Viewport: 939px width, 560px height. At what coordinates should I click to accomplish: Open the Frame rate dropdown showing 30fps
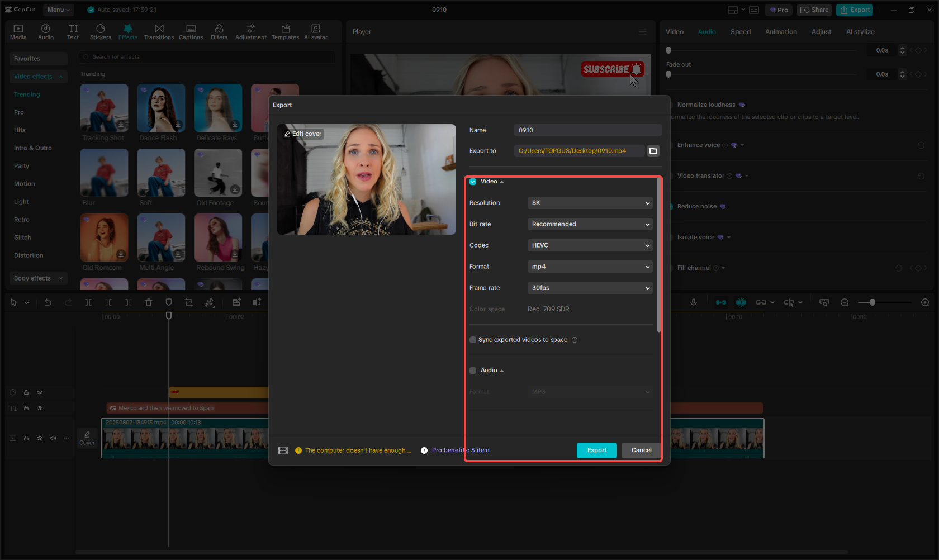590,288
